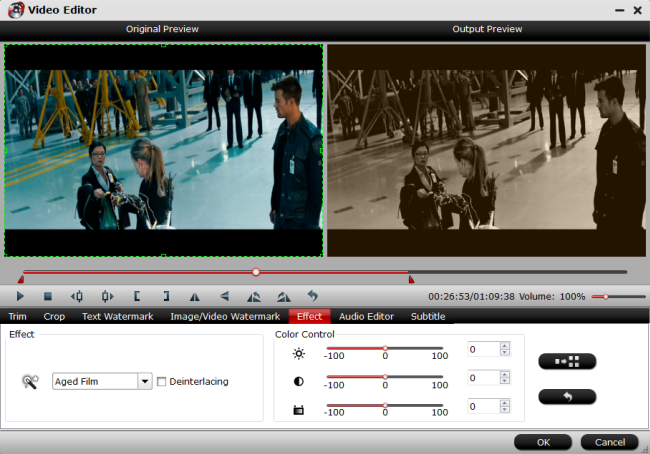The image size is (650, 454).
Task: Click OK to confirm edits
Action: click(543, 442)
